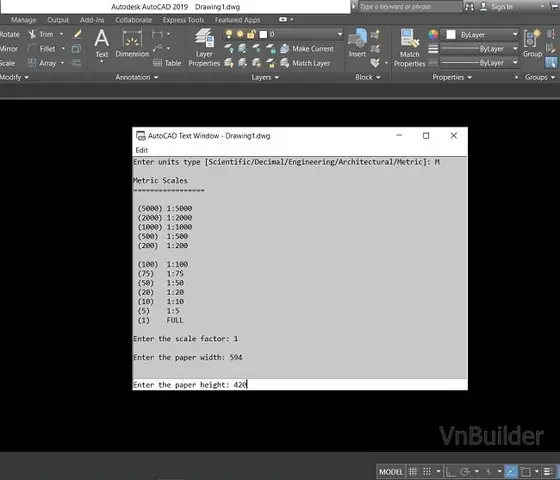Open the Text annotation tool
The image size is (560, 480).
pos(102,44)
